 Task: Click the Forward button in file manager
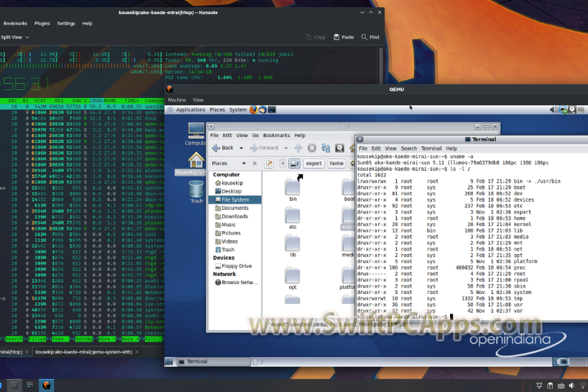(x=265, y=148)
